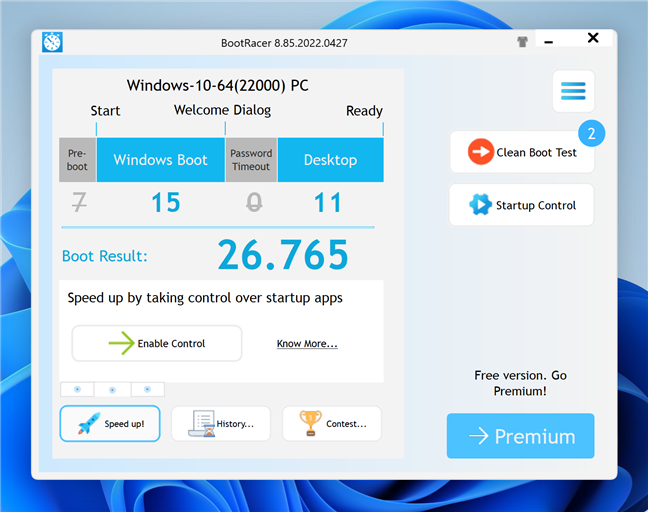This screenshot has width=648, height=512.
Task: Click the Desktop time value 11
Action: tap(328, 202)
